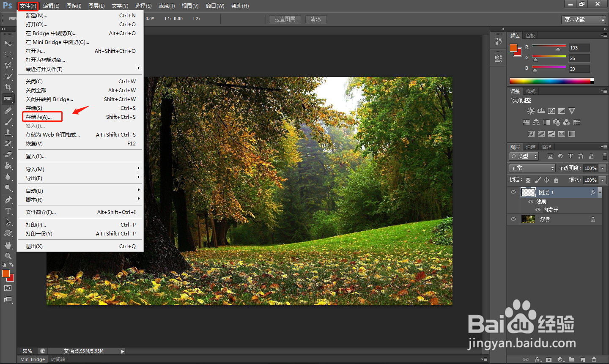Image resolution: width=609 pixels, height=364 pixels.
Task: Click the foreground color swatch in toolbox
Action: point(5,274)
